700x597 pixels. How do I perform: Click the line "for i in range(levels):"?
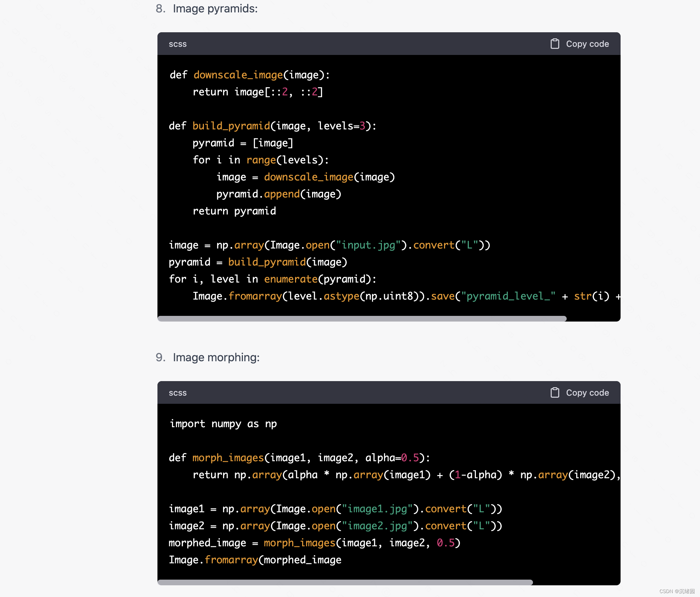[x=261, y=160]
